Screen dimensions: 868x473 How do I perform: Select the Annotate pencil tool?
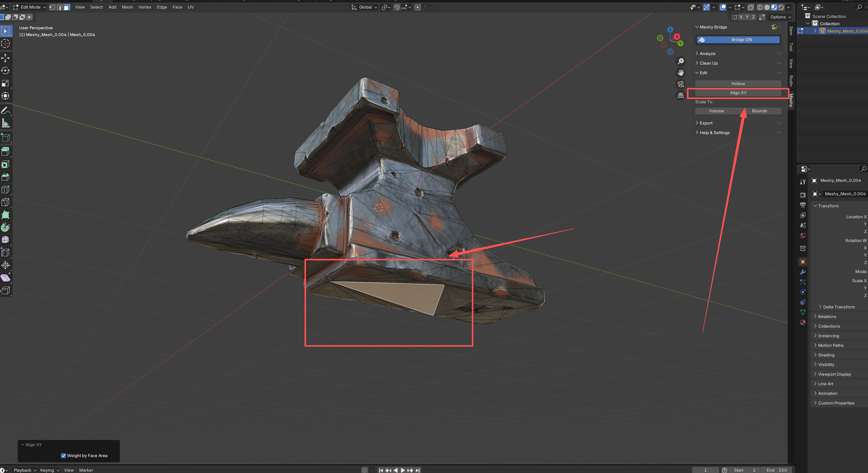(x=5, y=111)
